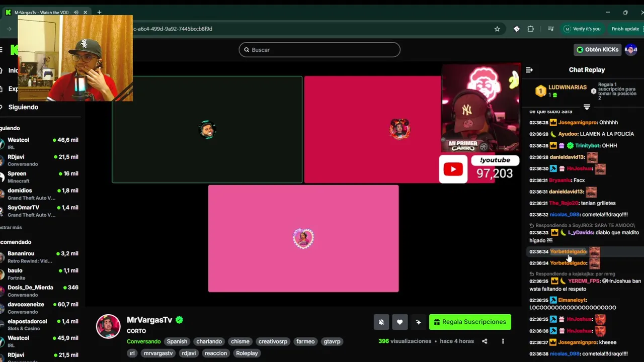Toggle notifications with the bell icon
644x362 pixels.
381,322
